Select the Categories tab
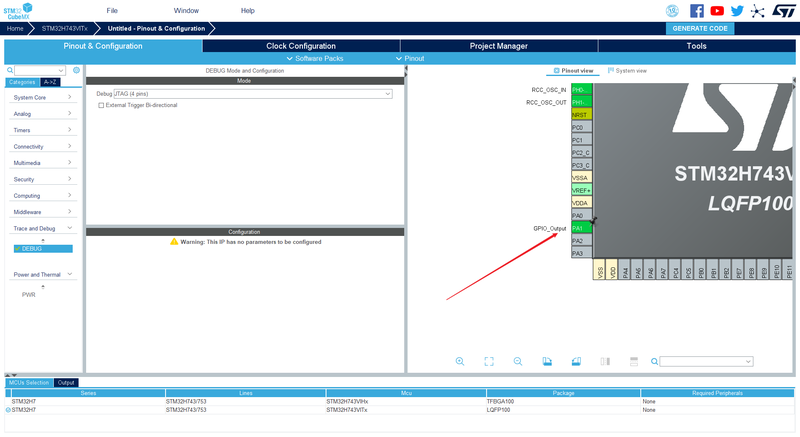The width and height of the screenshot is (800, 437). (x=22, y=82)
